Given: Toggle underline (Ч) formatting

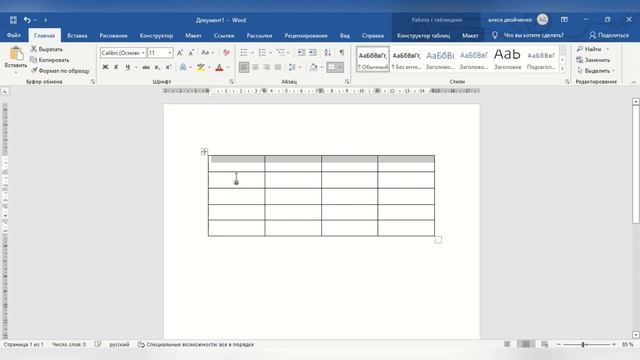Looking at the screenshot, I should coord(127,67).
